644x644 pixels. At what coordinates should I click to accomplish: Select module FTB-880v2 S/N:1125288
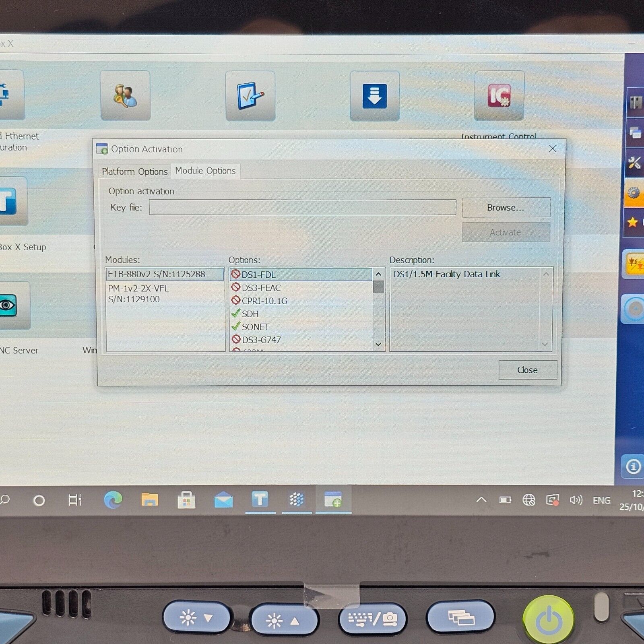(x=165, y=274)
